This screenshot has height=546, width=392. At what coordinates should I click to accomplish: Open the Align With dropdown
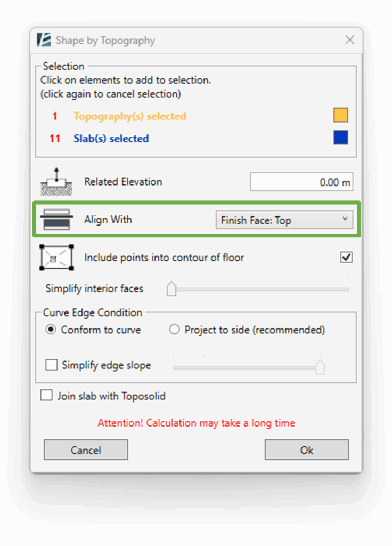284,220
